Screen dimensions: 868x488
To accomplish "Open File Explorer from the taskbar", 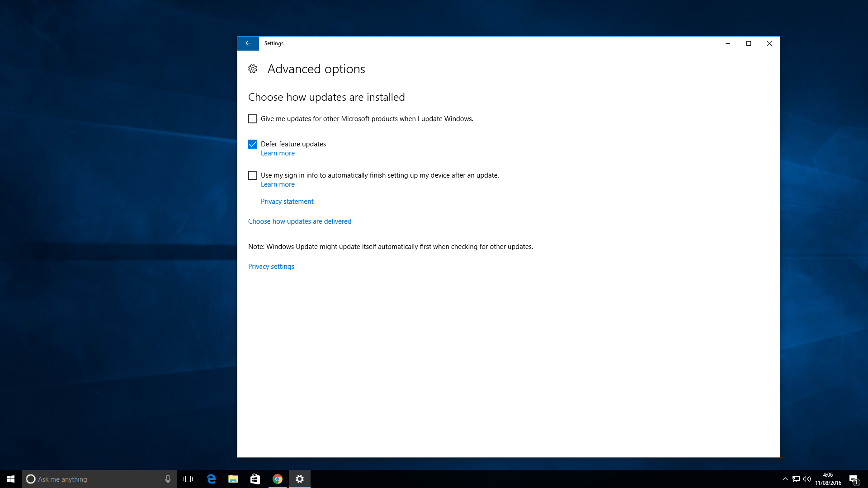I will pos(233,479).
